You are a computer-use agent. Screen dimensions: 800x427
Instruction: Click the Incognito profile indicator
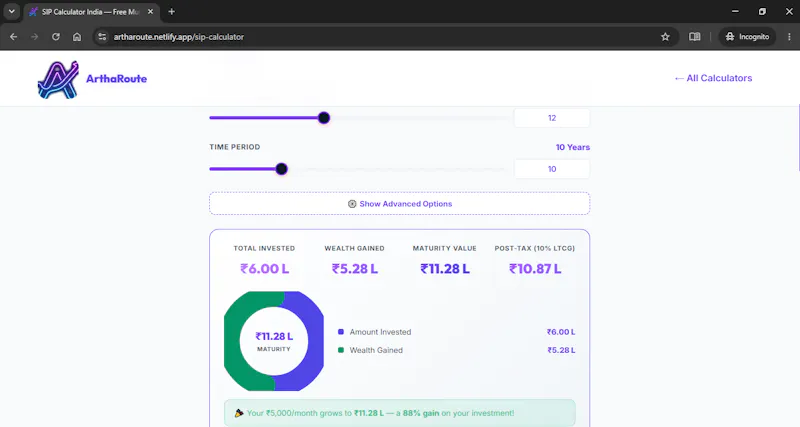747,37
